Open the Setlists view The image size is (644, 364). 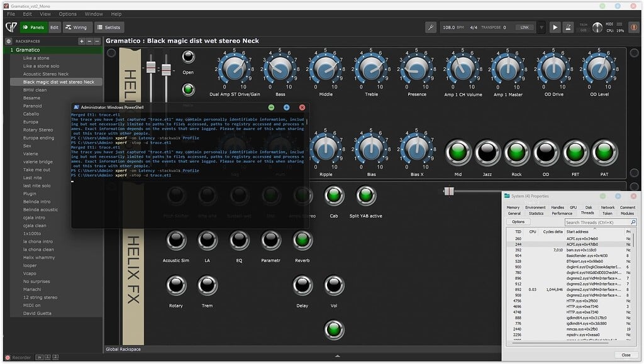click(109, 28)
